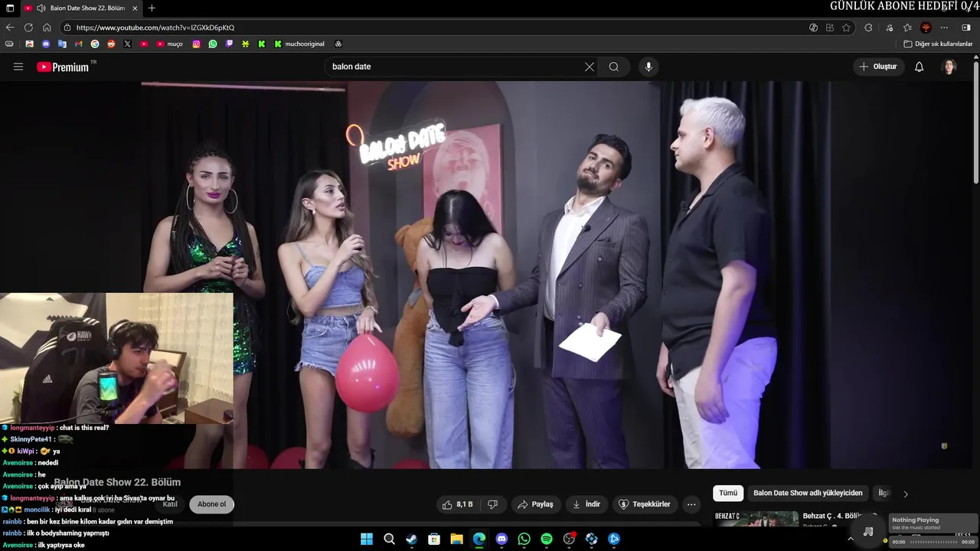Add this page to favorites star
This screenshot has width=980, height=551.
pos(846,28)
